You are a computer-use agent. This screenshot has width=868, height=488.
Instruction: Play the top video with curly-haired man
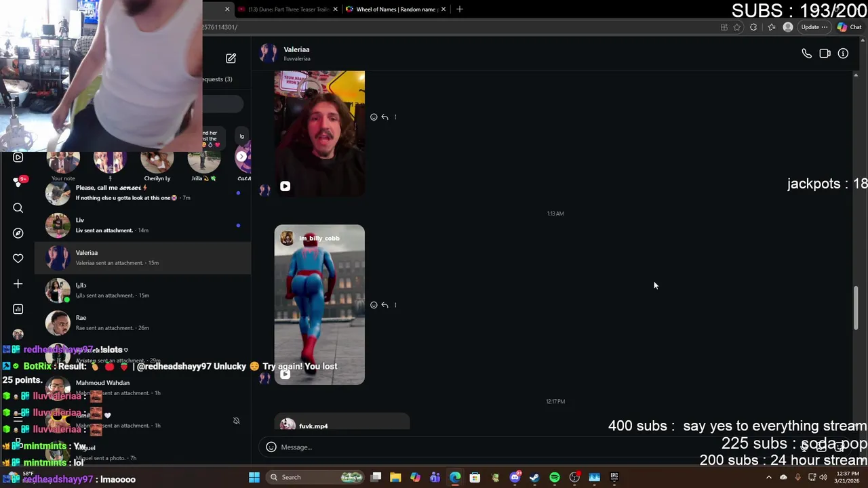click(319, 134)
